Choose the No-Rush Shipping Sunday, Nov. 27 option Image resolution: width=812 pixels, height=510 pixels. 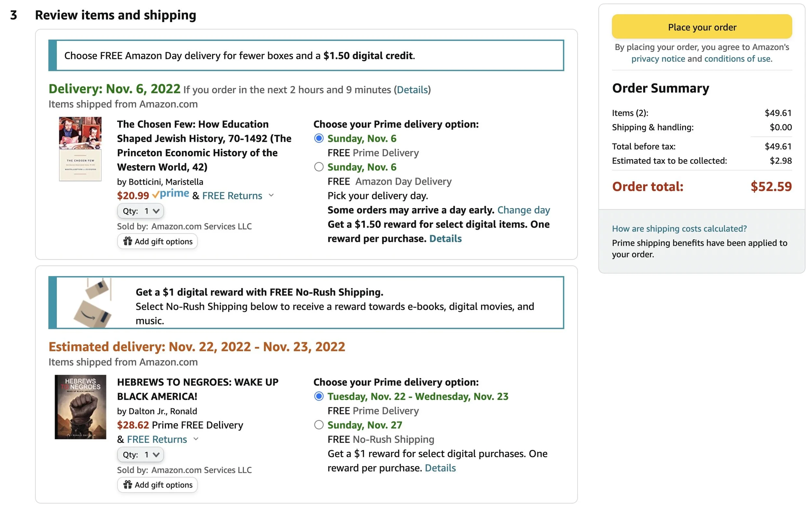[319, 425]
